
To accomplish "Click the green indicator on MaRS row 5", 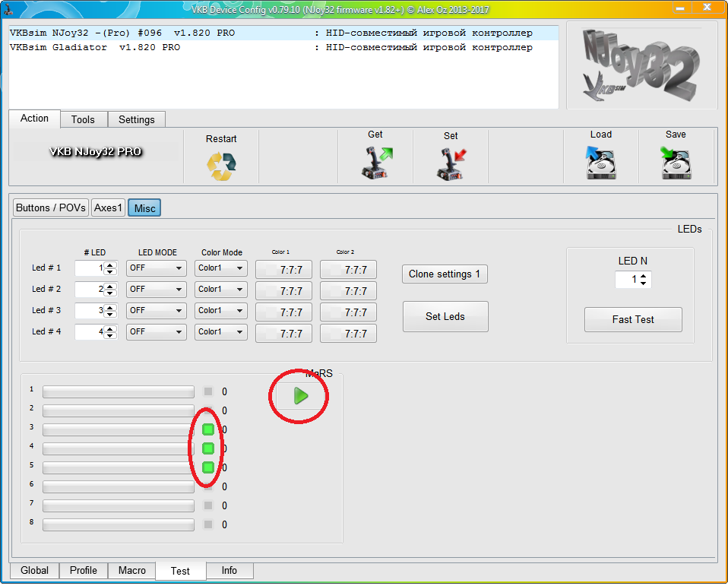I will click(208, 467).
